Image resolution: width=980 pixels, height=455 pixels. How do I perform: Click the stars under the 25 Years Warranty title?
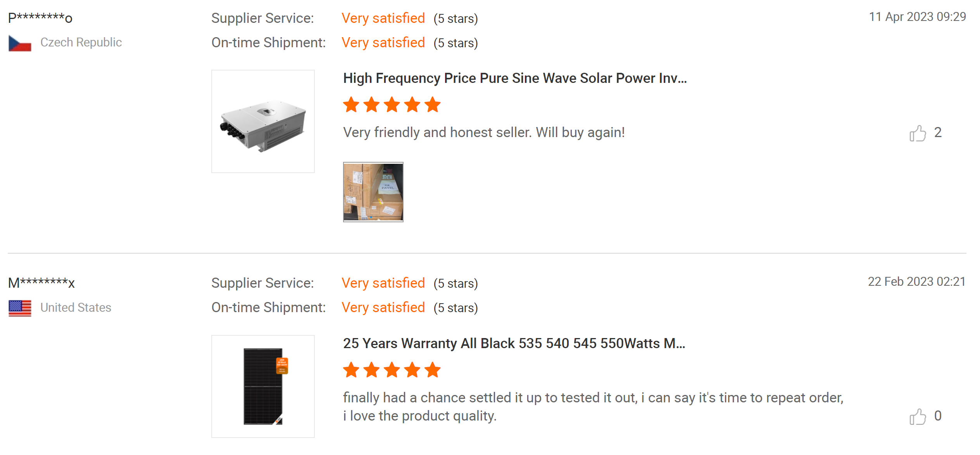[x=392, y=370]
